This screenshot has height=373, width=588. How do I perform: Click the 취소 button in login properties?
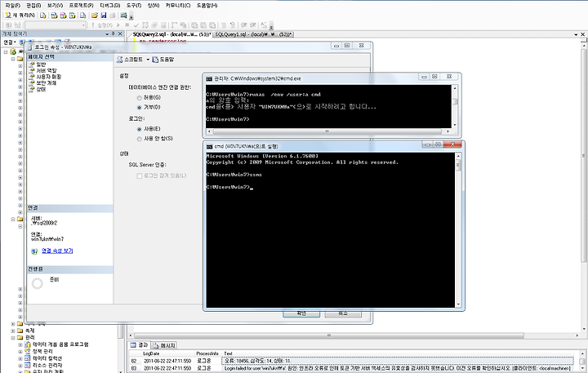pos(343,313)
